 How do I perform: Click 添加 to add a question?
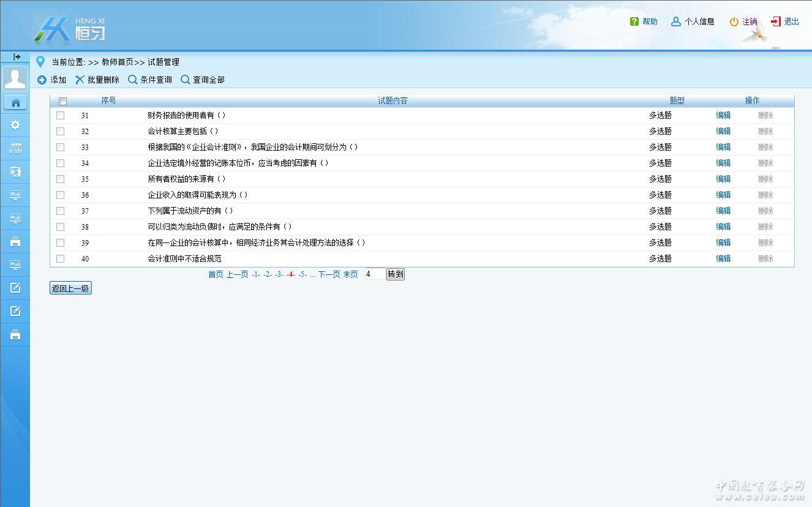tap(52, 80)
